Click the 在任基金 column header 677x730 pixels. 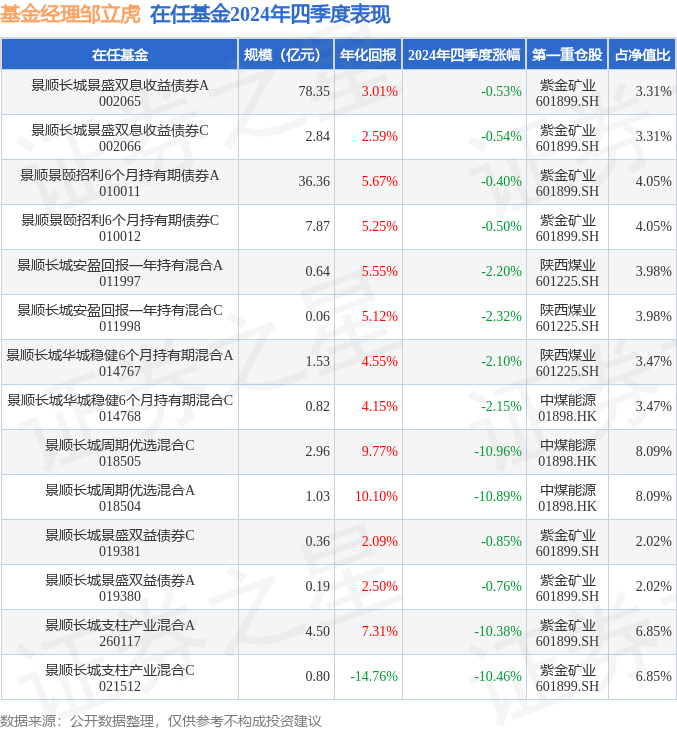tap(120, 54)
